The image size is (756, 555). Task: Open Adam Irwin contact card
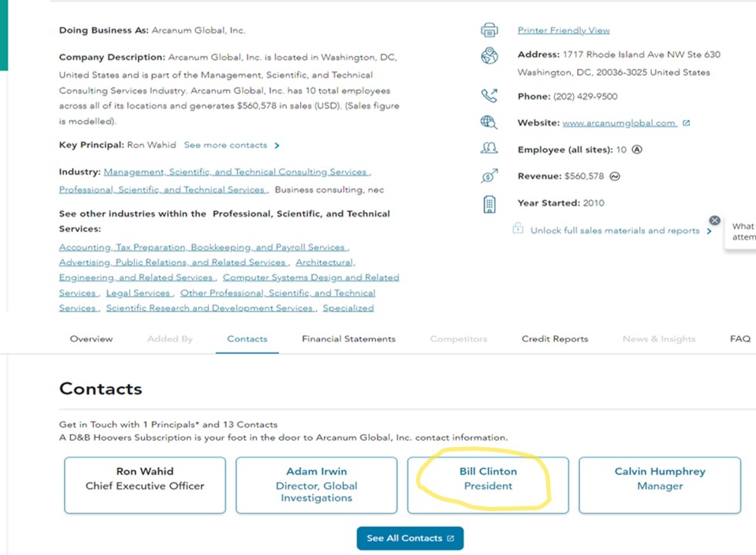tap(317, 485)
